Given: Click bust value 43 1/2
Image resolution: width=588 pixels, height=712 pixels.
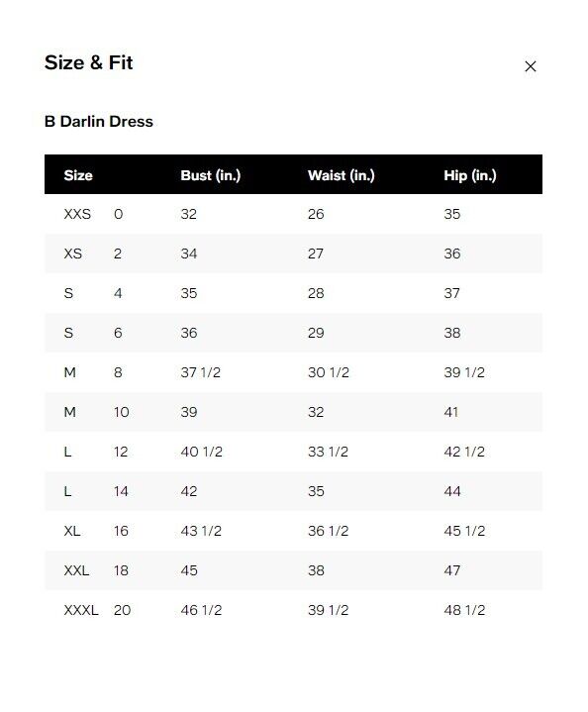Looking at the screenshot, I should pos(201,531).
